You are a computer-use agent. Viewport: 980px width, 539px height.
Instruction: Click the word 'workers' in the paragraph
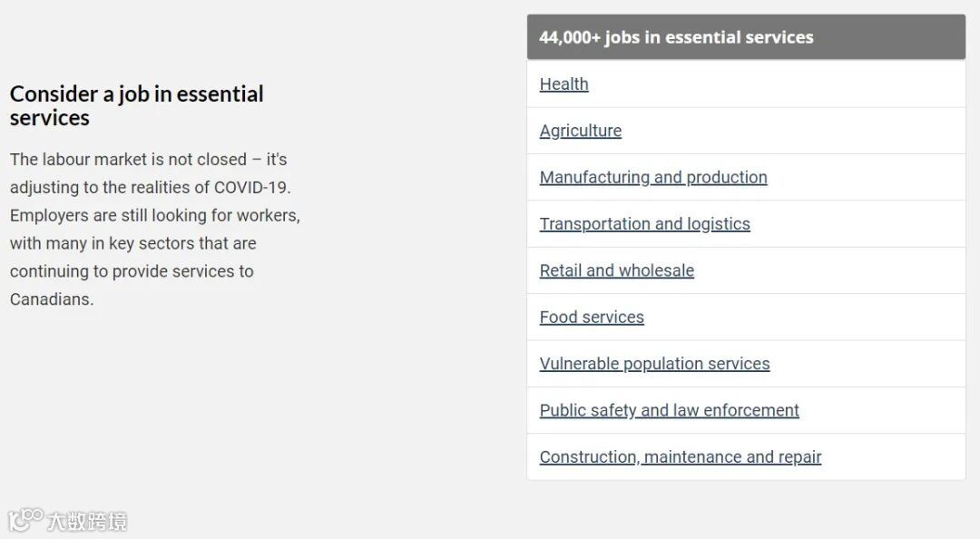[268, 216]
